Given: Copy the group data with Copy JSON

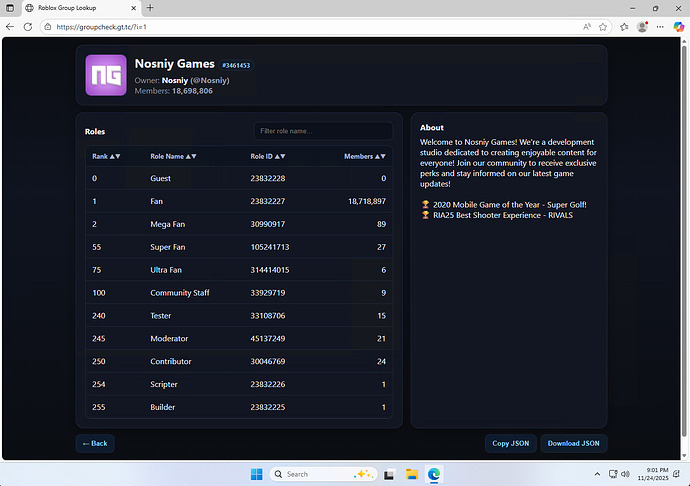Looking at the screenshot, I should coord(510,443).
